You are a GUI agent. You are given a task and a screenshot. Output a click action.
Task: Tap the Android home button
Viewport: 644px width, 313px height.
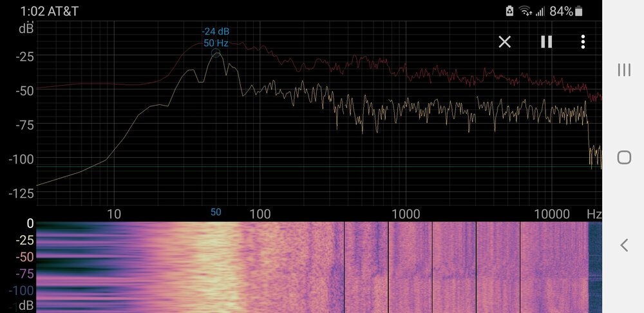tap(624, 157)
